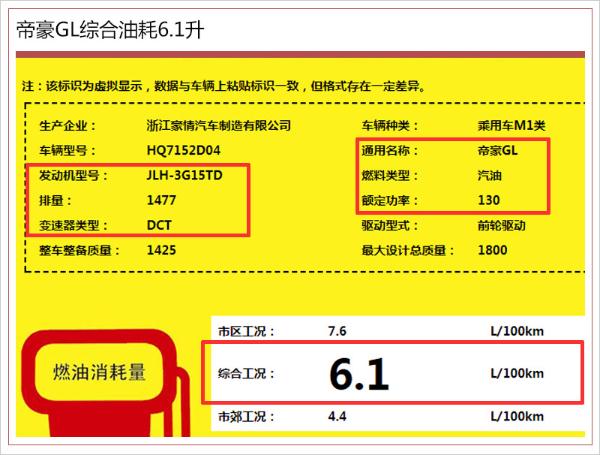Viewport: 600px width, 455px height.
Task: Select the common name value 帝豪GL
Action: click(497, 150)
